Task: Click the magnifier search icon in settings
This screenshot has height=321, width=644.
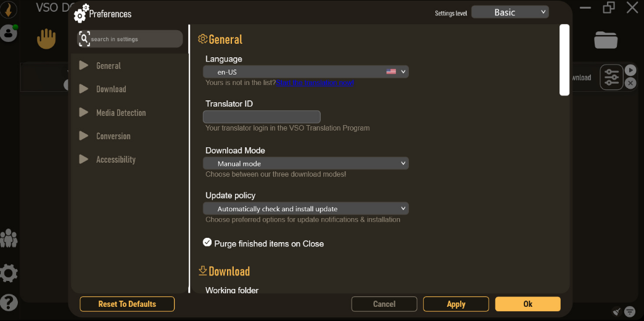Action: 84,39
